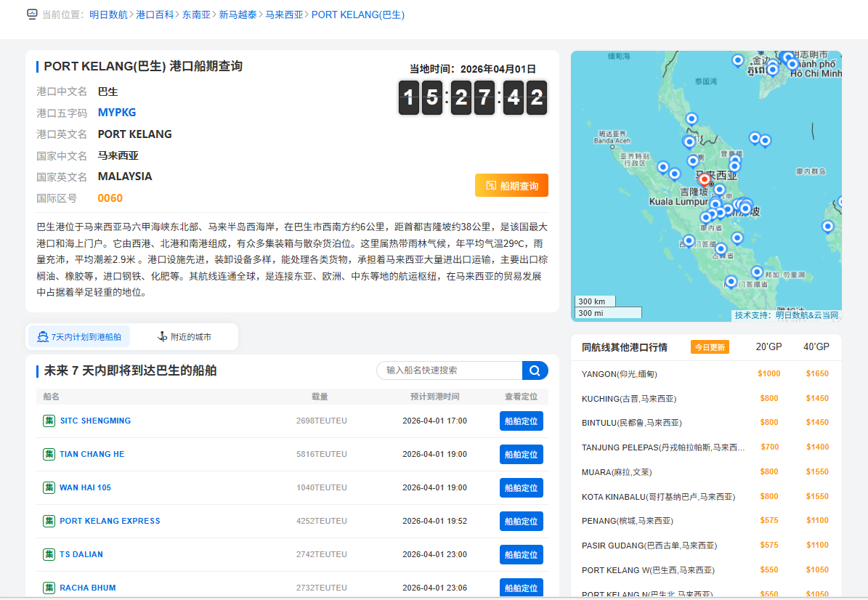Click the MYPKG port code link
The height and width of the screenshot is (600, 868).
117,113
